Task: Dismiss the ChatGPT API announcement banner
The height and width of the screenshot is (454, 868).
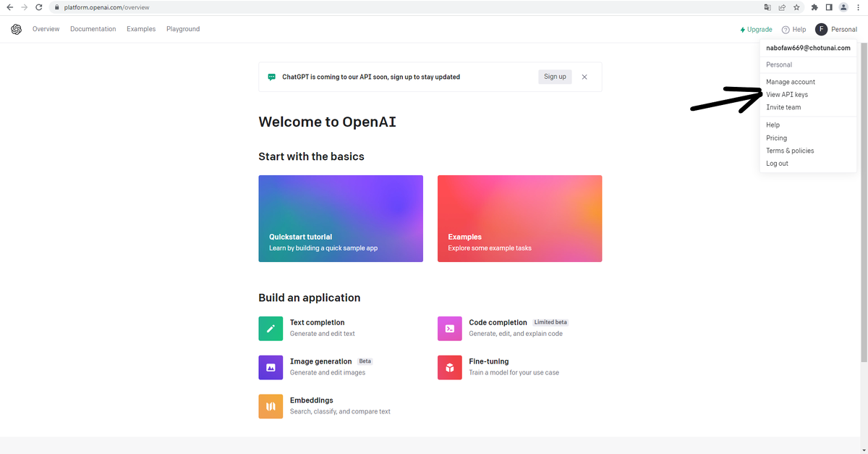Action: click(x=584, y=77)
